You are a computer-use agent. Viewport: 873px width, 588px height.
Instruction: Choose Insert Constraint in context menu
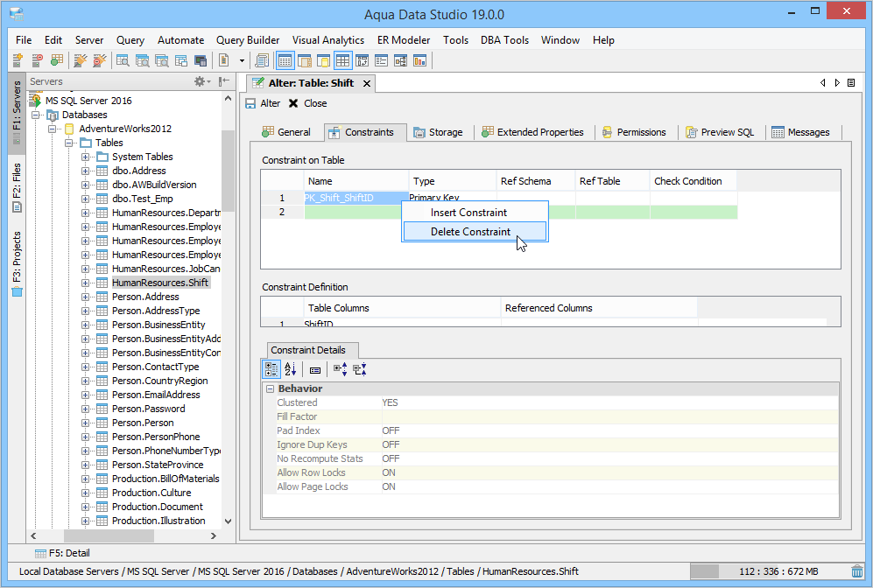[x=468, y=213]
